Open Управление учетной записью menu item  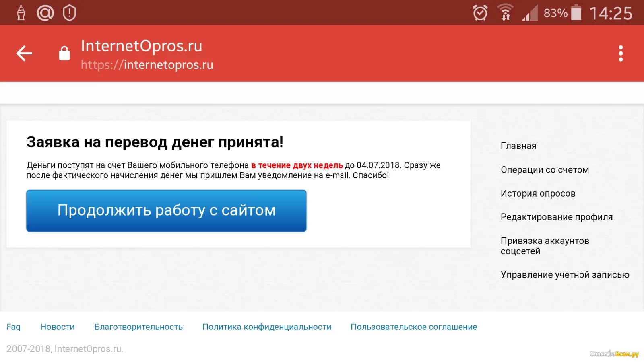click(x=565, y=275)
